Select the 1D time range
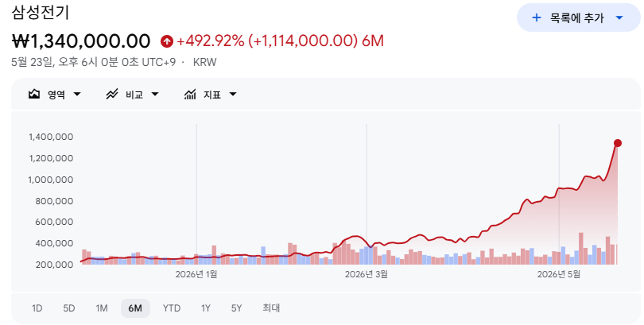This screenshot has height=325, width=644. pyautogui.click(x=37, y=308)
